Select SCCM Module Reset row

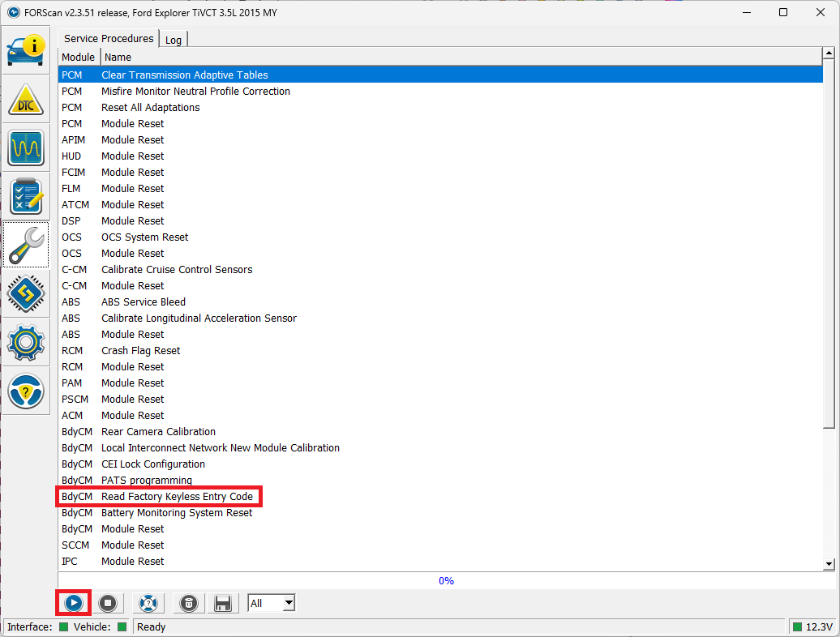[x=440, y=545]
